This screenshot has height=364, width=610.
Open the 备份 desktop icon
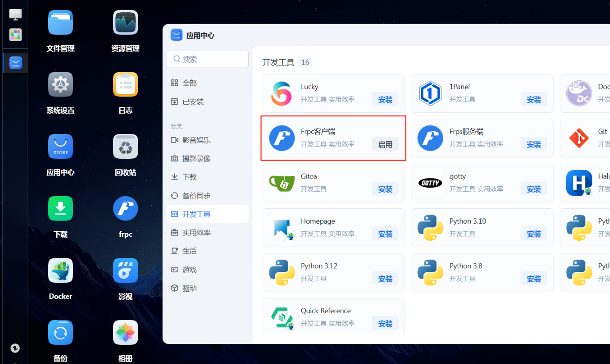point(61,332)
